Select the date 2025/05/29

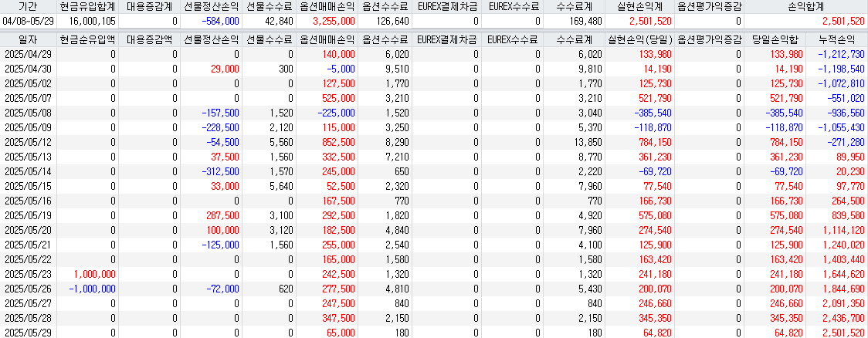[x=28, y=333]
